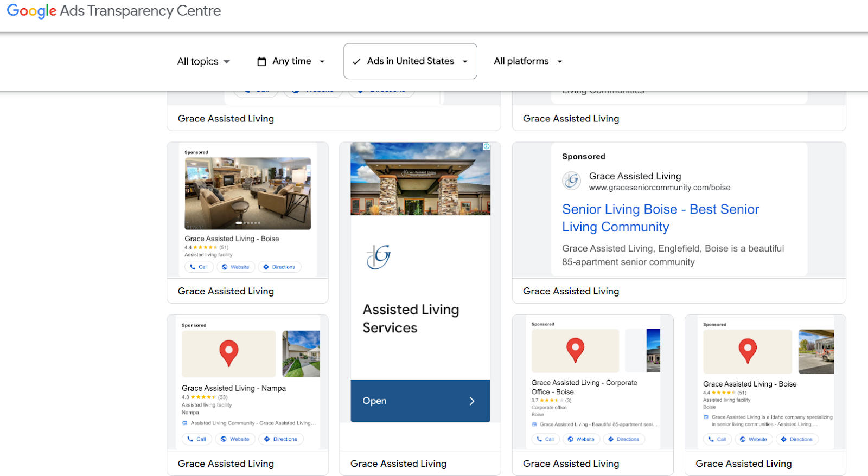Click Website button in Nampa ad
Screen dimensions: 868x476
[x=235, y=439]
